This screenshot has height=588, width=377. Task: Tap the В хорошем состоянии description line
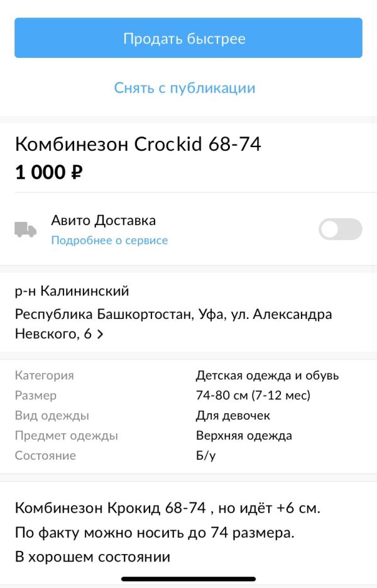coord(92,557)
